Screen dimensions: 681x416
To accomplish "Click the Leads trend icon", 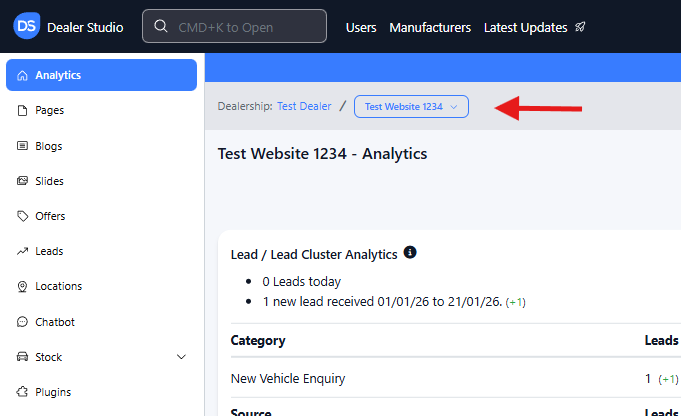I will coord(22,251).
